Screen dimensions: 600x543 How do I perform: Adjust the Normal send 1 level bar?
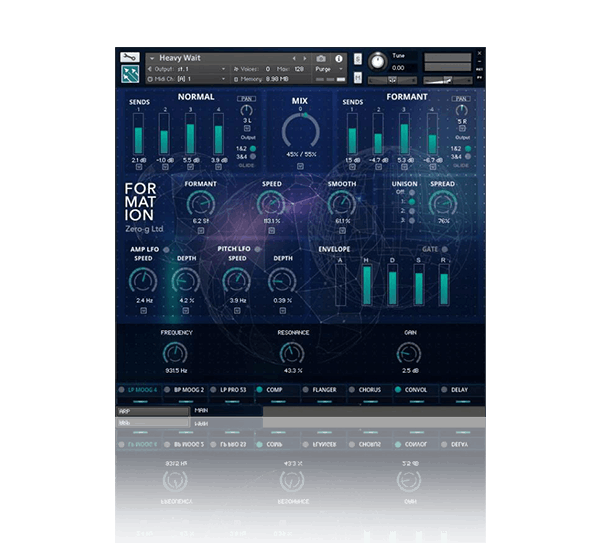point(139,134)
